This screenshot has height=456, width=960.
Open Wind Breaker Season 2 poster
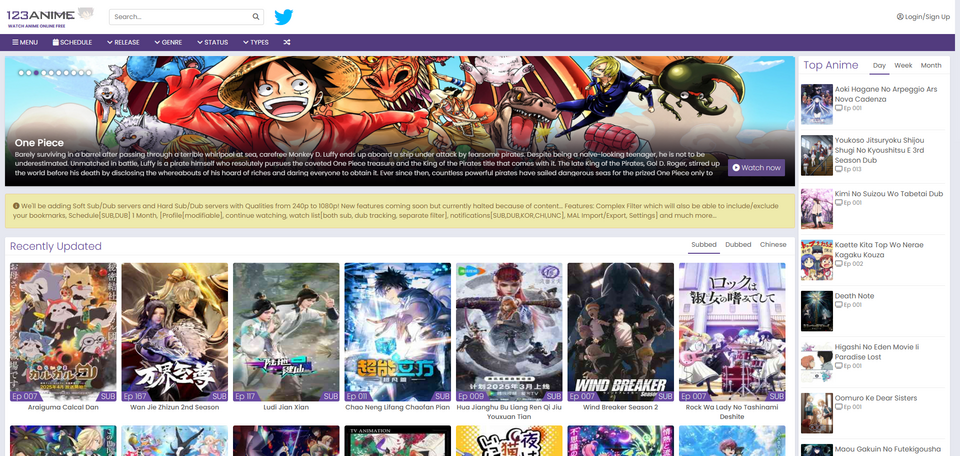[x=620, y=332]
